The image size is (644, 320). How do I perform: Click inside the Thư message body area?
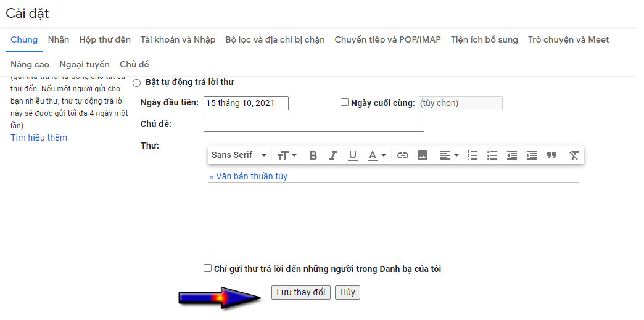(x=394, y=217)
